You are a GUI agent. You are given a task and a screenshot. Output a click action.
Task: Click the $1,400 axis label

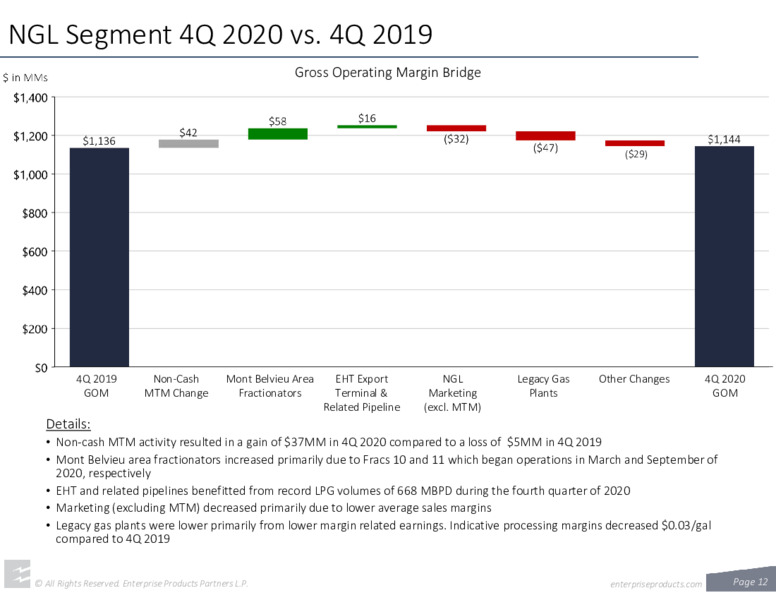(x=31, y=98)
